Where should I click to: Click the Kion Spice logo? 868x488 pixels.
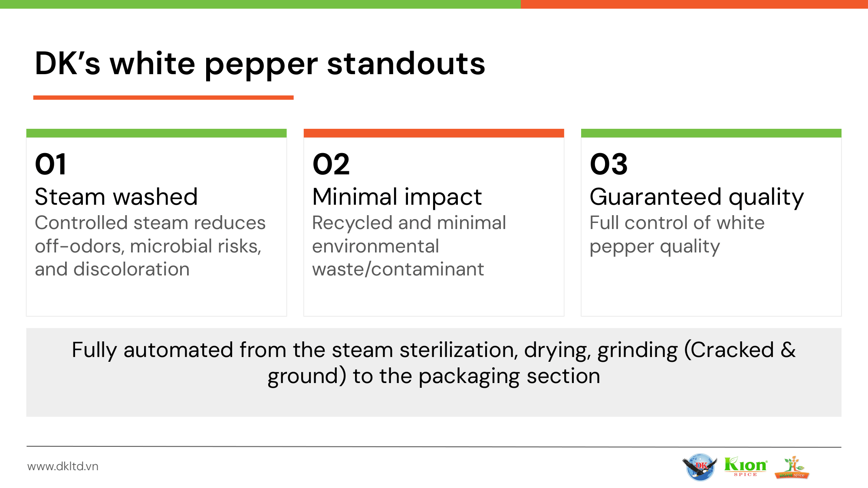pyautogui.click(x=746, y=466)
